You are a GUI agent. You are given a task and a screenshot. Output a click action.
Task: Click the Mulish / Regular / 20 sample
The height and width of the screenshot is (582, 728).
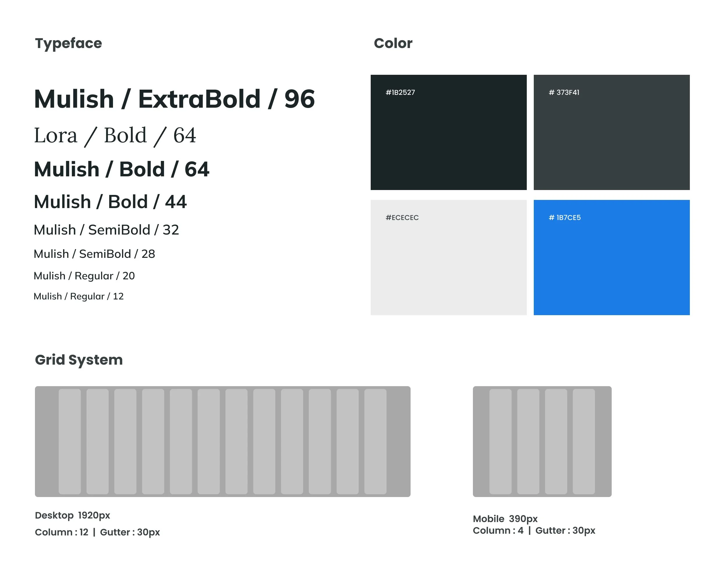coord(84,276)
